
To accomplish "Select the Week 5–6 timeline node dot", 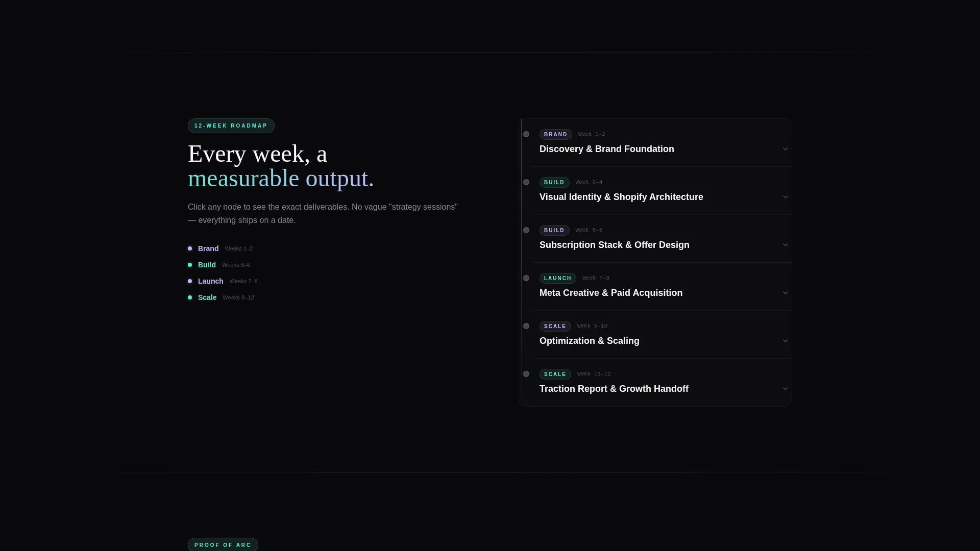I will coord(526,230).
